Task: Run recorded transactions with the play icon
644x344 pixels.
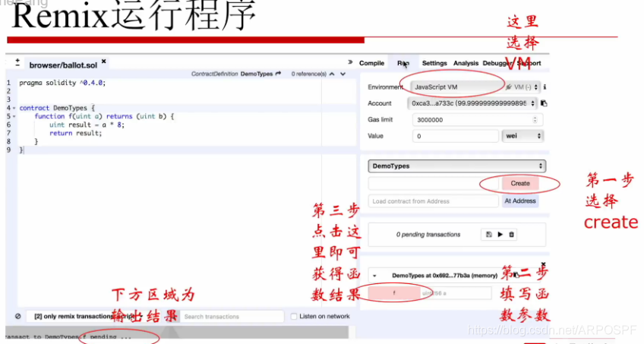Action: click(x=500, y=235)
